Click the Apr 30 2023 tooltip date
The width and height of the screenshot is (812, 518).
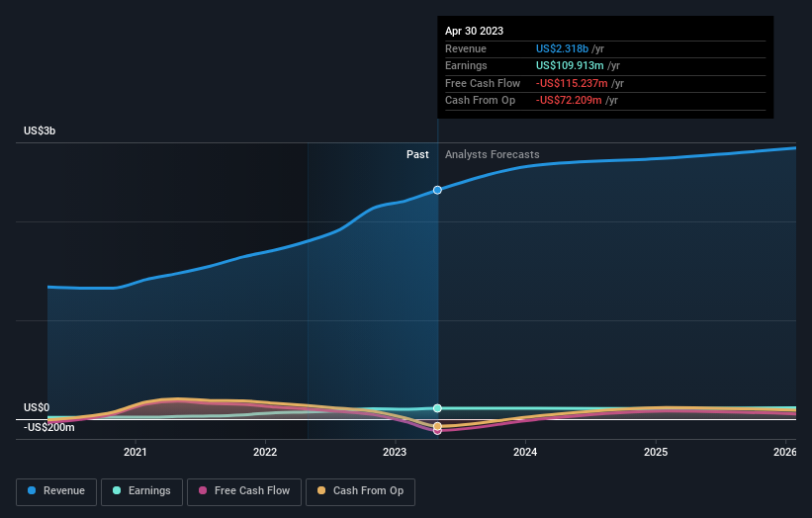[x=474, y=31]
